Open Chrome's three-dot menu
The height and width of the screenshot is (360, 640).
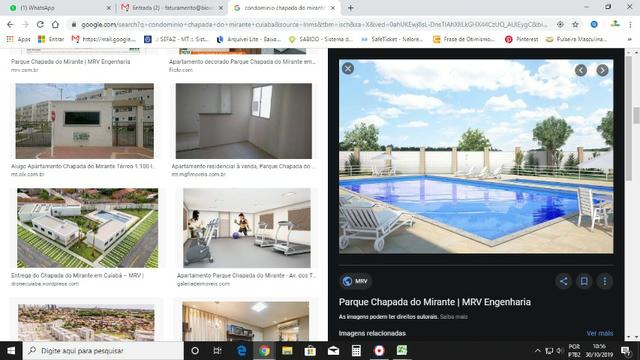(630, 24)
